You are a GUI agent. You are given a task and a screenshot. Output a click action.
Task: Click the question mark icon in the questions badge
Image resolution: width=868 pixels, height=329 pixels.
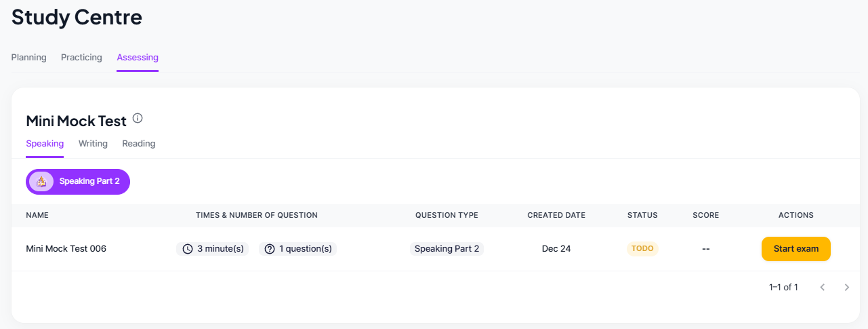coord(270,249)
